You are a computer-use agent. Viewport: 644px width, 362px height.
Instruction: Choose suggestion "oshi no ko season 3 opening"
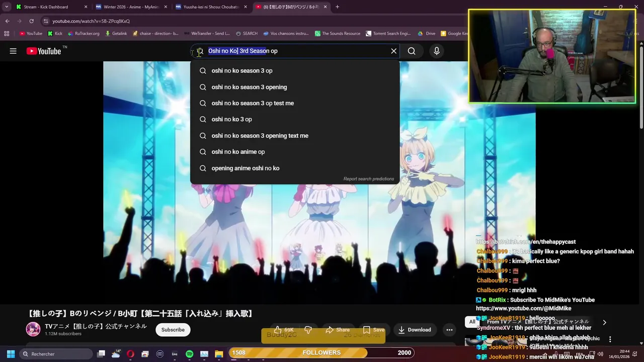pyautogui.click(x=295, y=87)
